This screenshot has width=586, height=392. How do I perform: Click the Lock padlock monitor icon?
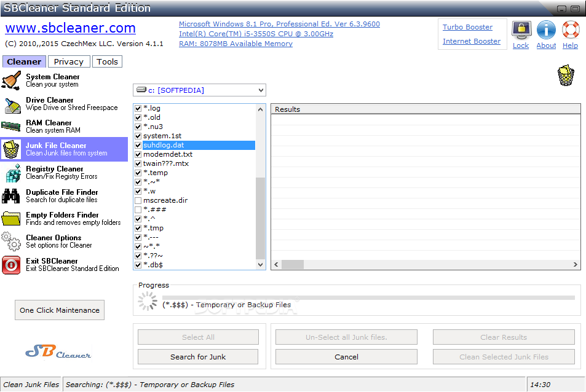(521, 30)
